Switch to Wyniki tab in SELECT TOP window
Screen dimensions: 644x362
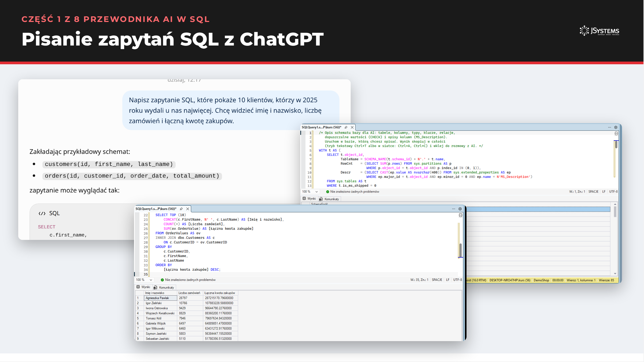coord(143,287)
